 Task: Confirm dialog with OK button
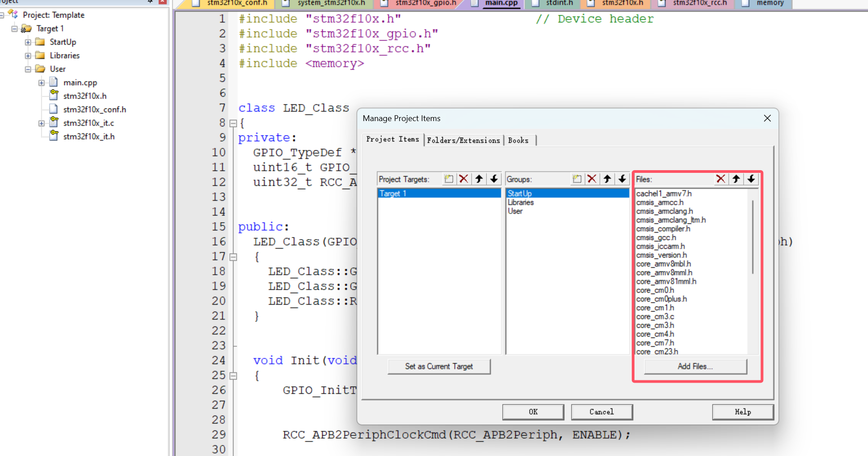[x=533, y=412]
